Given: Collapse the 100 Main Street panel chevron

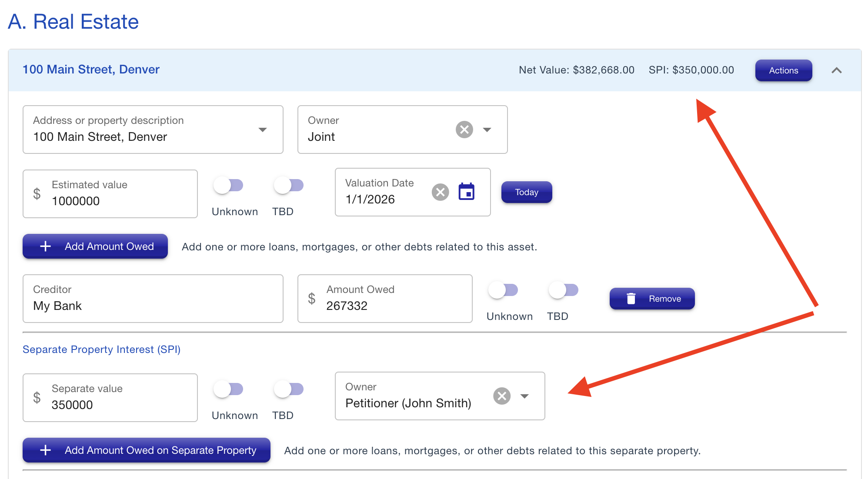Looking at the screenshot, I should tap(836, 70).
